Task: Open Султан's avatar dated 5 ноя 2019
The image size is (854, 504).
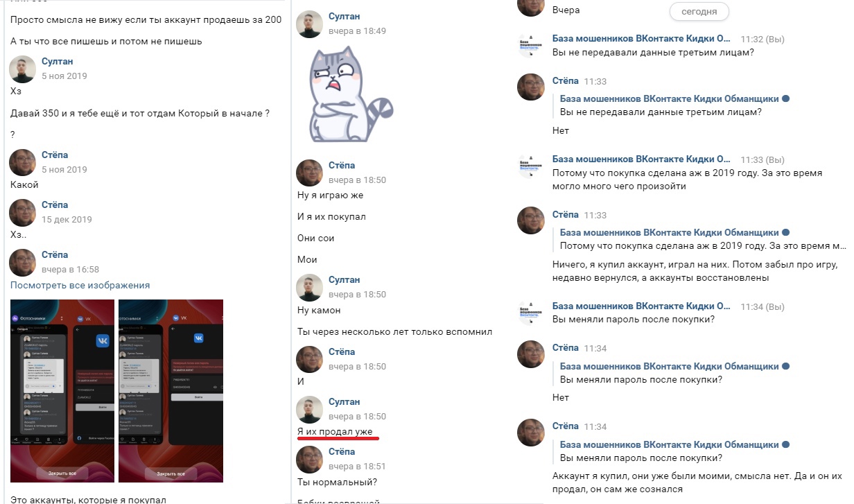Action: [22, 69]
